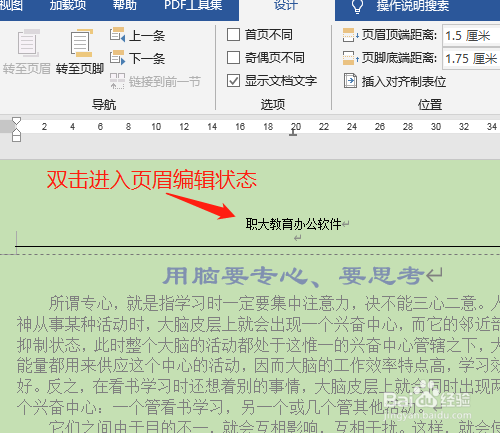The image size is (500, 433).
Task: Enable the 首页不同 checkbox
Action: (233, 35)
